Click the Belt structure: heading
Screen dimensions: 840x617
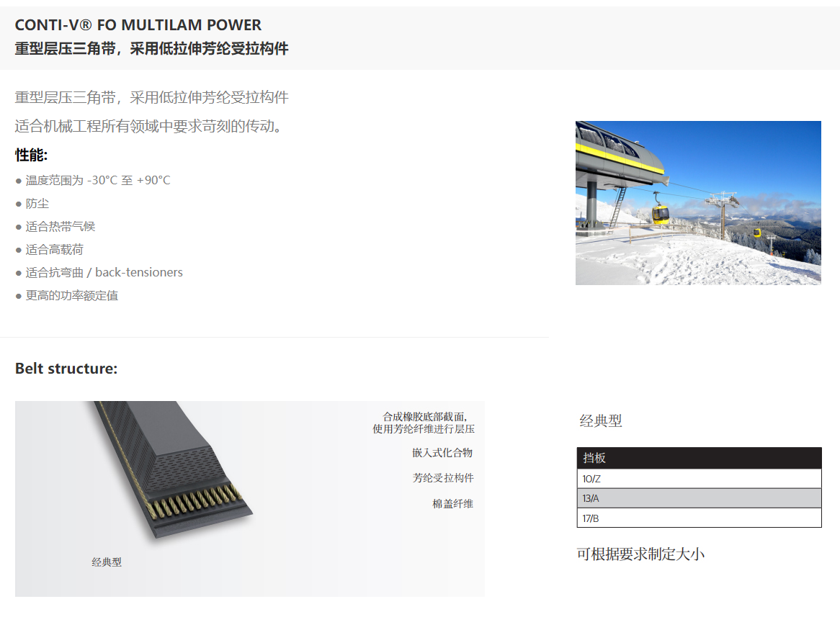pyautogui.click(x=66, y=369)
